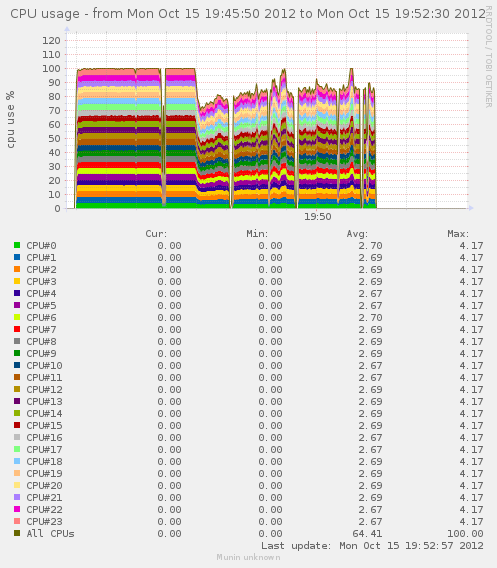Click the Avg: column header
The height and width of the screenshot is (568, 497).
point(357,234)
